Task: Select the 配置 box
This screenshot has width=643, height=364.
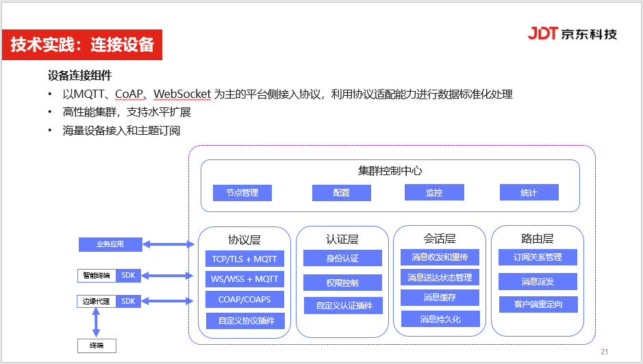Action: tap(342, 193)
